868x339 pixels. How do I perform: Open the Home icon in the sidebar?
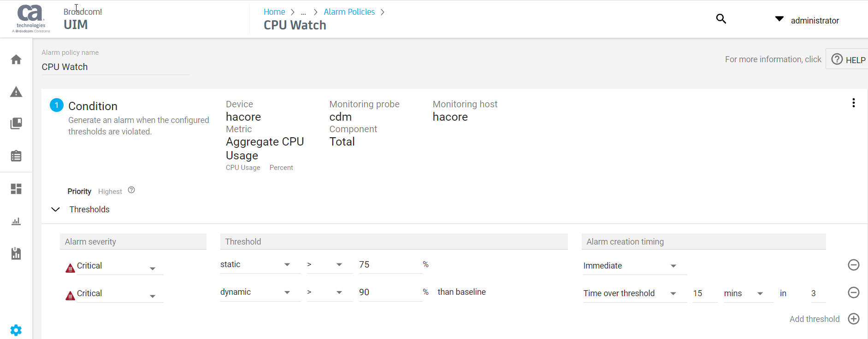click(x=16, y=59)
